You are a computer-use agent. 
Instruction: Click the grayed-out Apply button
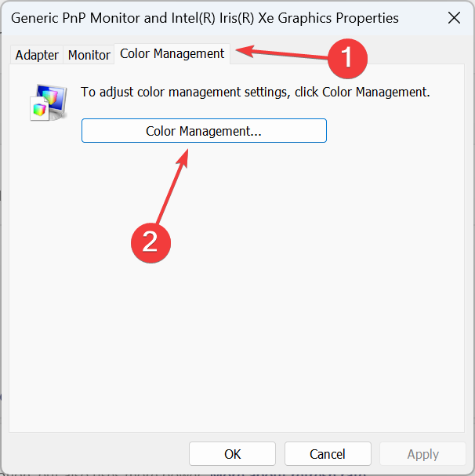coord(422,454)
